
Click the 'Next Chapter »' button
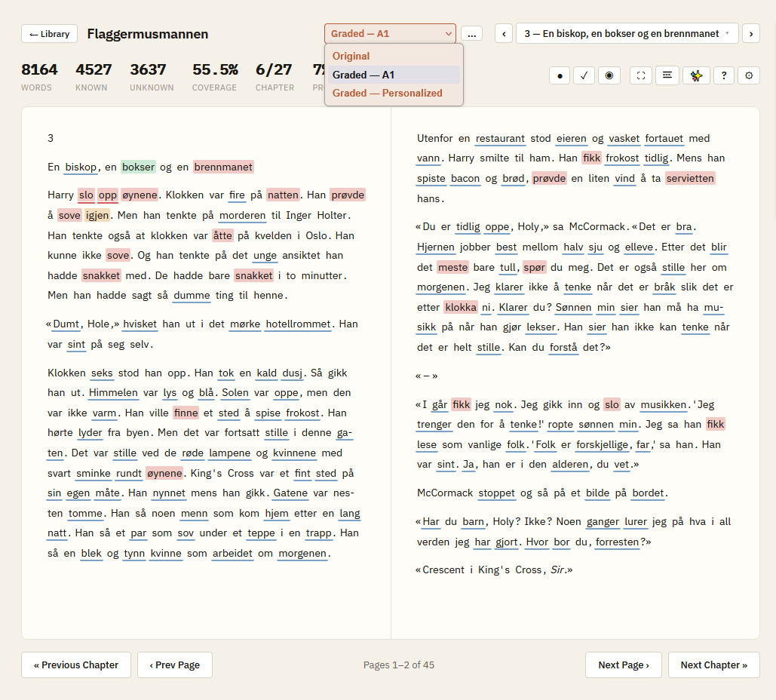713,665
